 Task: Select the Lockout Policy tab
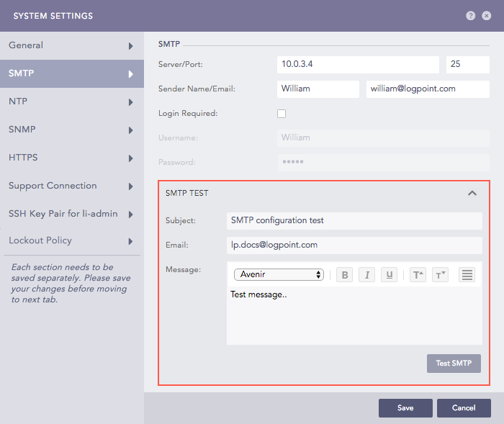coord(72,240)
